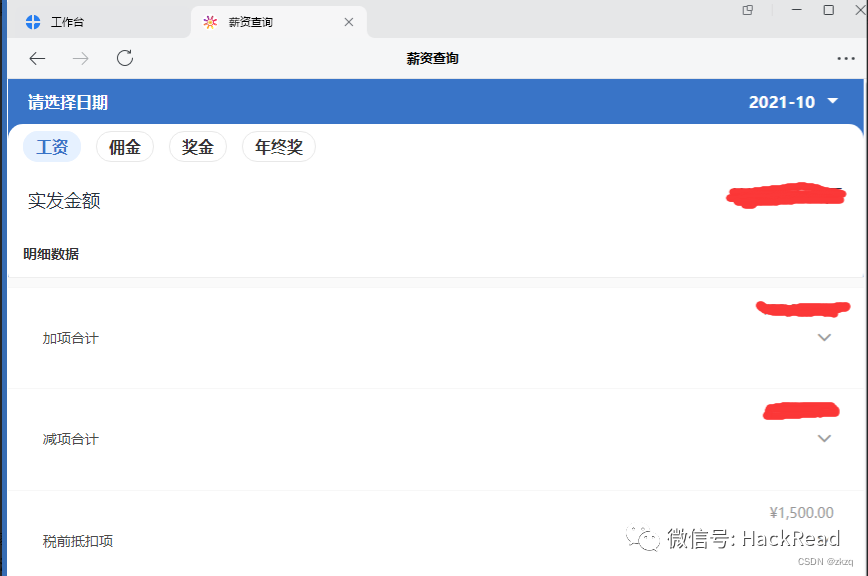Go back with the left arrow
The height and width of the screenshot is (576, 868).
tap(37, 58)
